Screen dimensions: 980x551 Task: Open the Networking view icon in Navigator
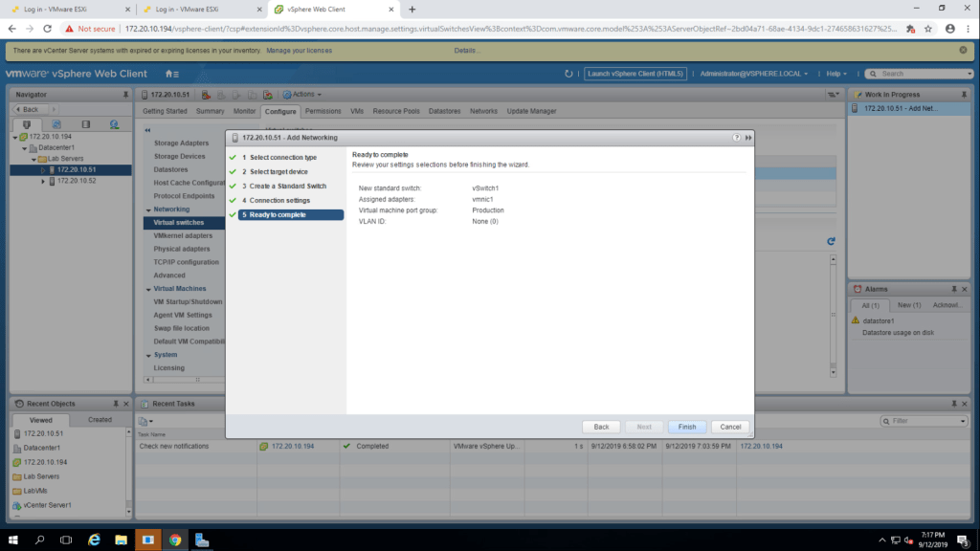(x=114, y=124)
